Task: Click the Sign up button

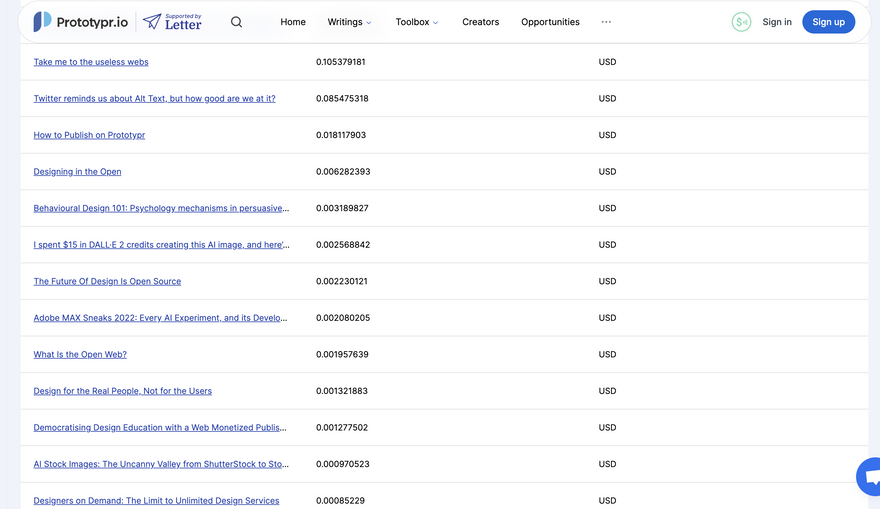Action: coord(828,22)
